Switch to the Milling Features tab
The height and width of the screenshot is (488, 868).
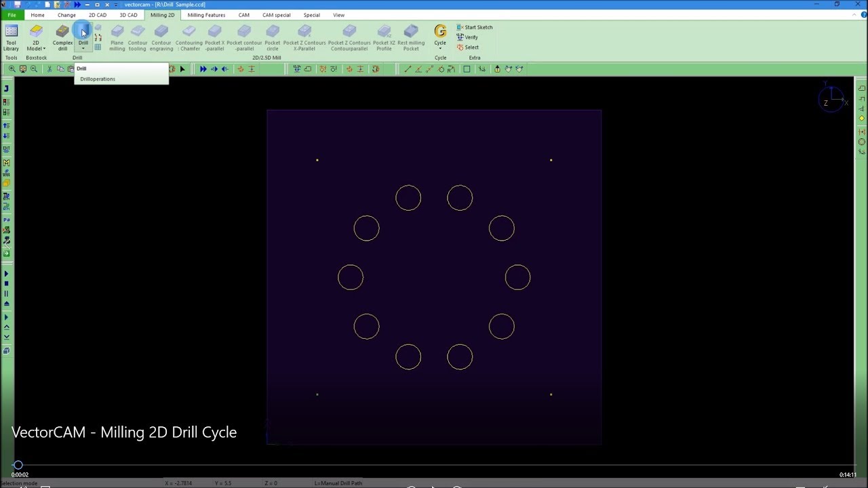pos(206,15)
